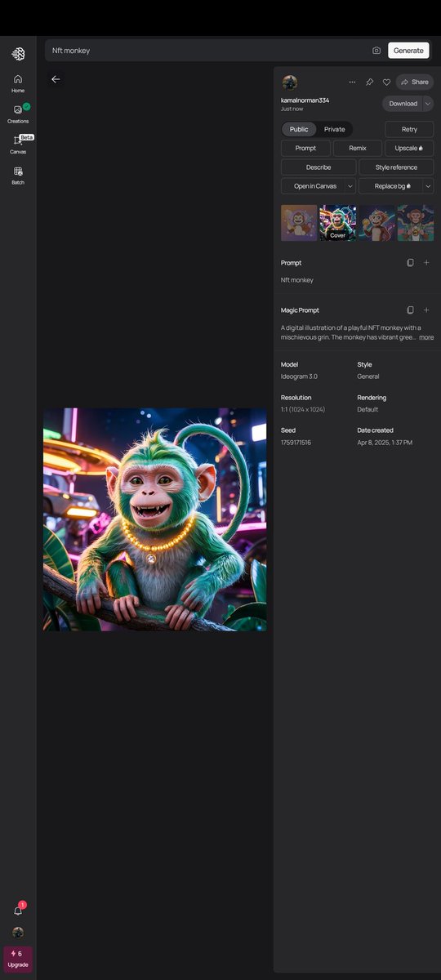This screenshot has width=441, height=980.
Task: Click the Describe button
Action: click(x=318, y=167)
